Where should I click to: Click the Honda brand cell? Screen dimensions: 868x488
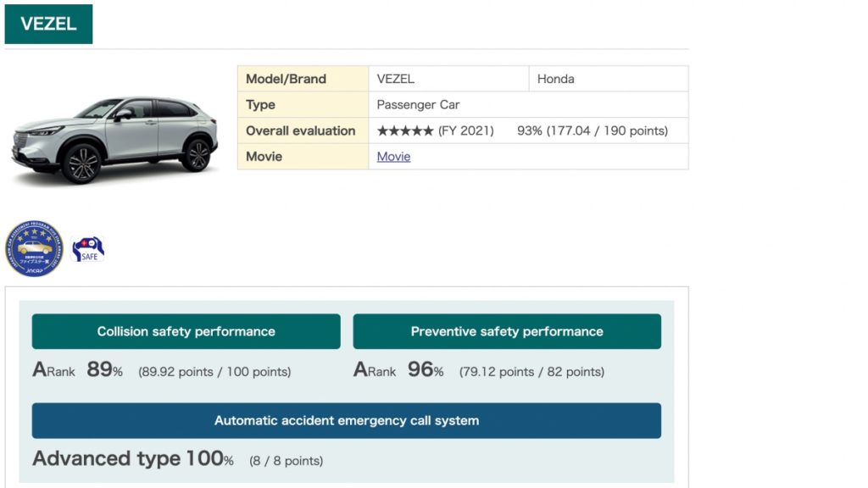555,79
